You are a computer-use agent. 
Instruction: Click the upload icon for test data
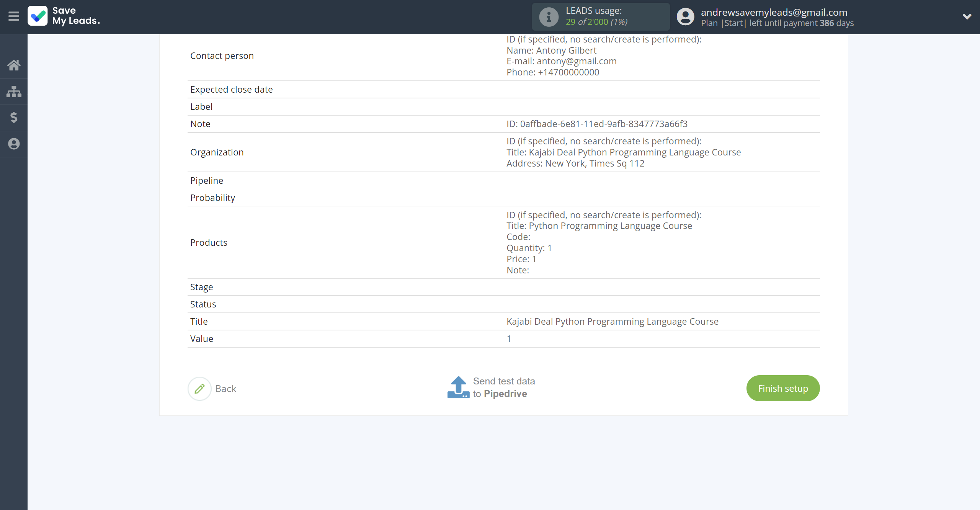click(458, 387)
